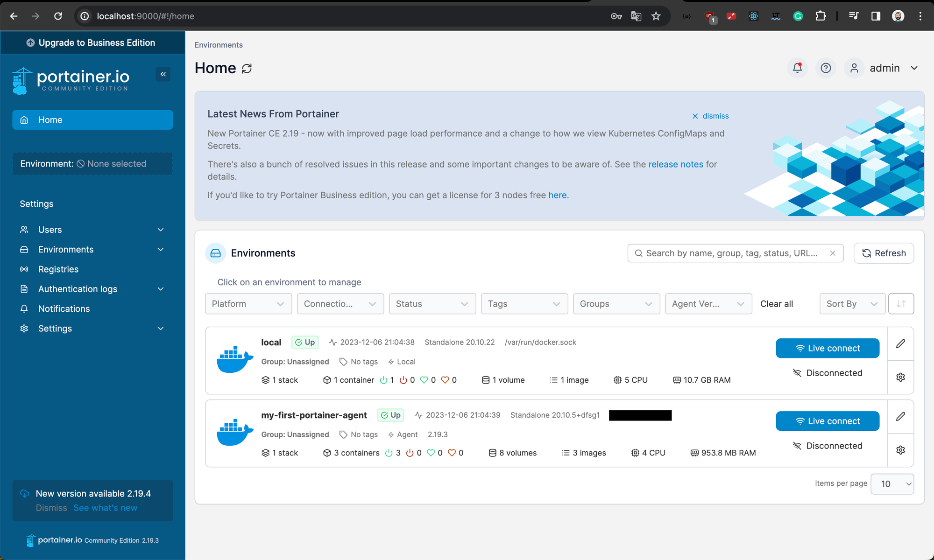Screen dimensions: 934x560
Task: Open Notifications sidebar menu item
Action: tap(64, 309)
